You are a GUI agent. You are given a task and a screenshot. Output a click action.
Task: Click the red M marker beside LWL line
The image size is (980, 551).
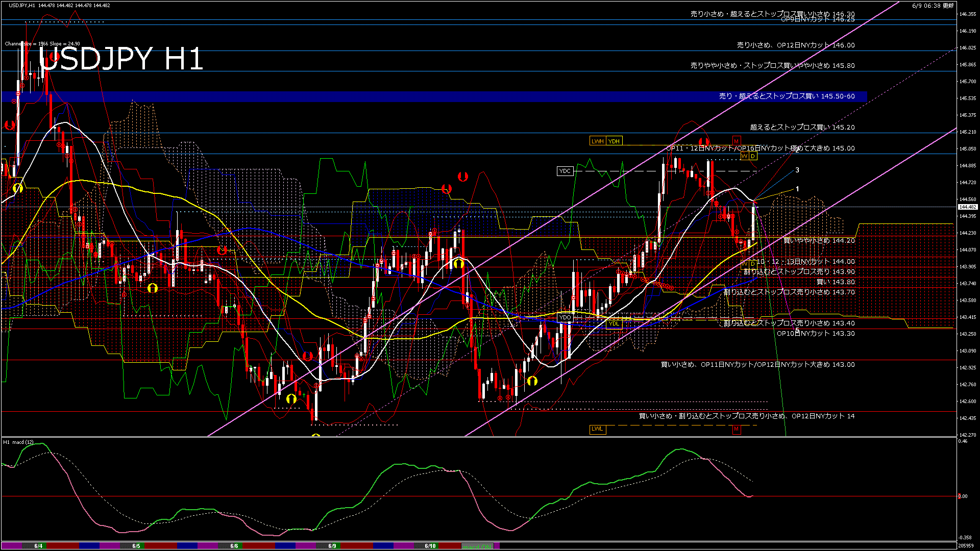coord(736,430)
